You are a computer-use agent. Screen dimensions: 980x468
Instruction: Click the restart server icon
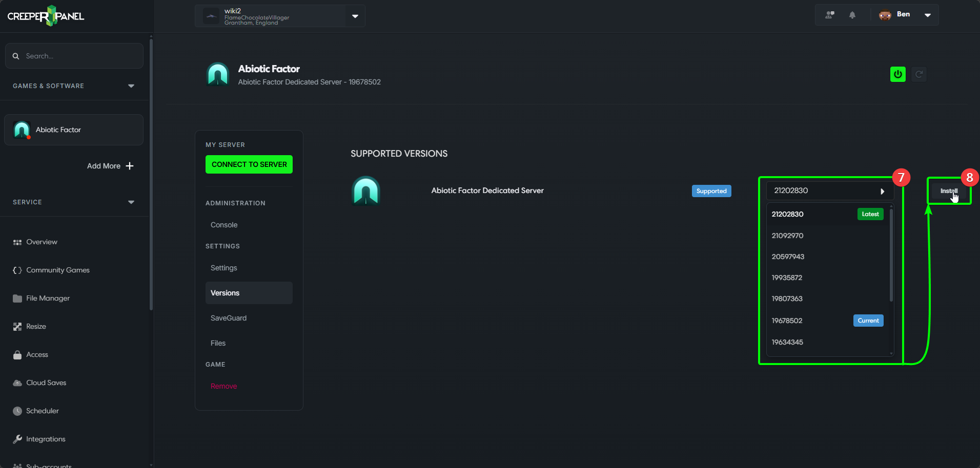919,74
